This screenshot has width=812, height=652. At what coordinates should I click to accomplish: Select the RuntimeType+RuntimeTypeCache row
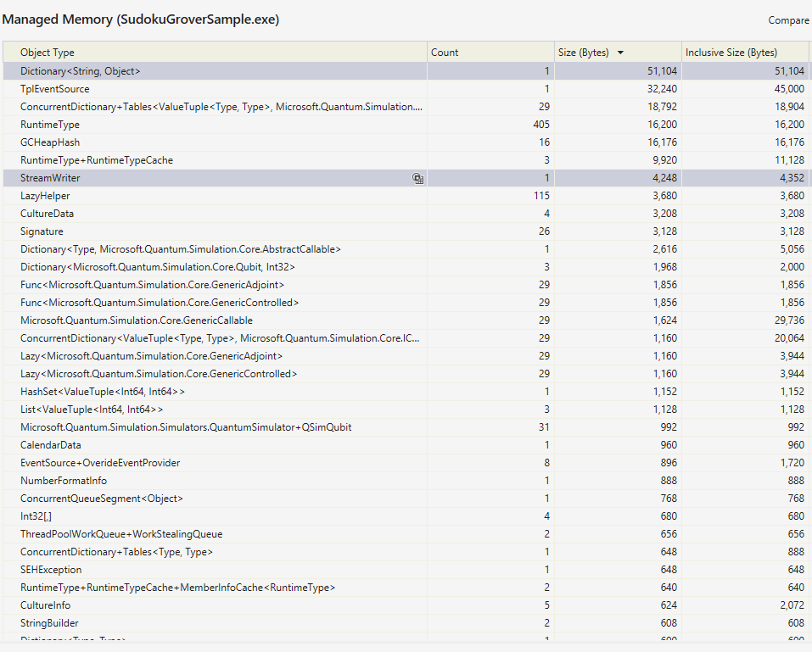(x=406, y=160)
